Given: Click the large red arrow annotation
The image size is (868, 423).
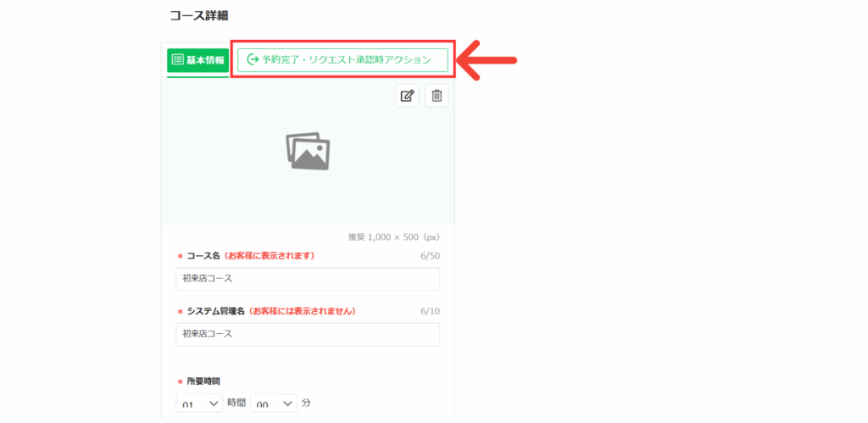Looking at the screenshot, I should [x=488, y=60].
